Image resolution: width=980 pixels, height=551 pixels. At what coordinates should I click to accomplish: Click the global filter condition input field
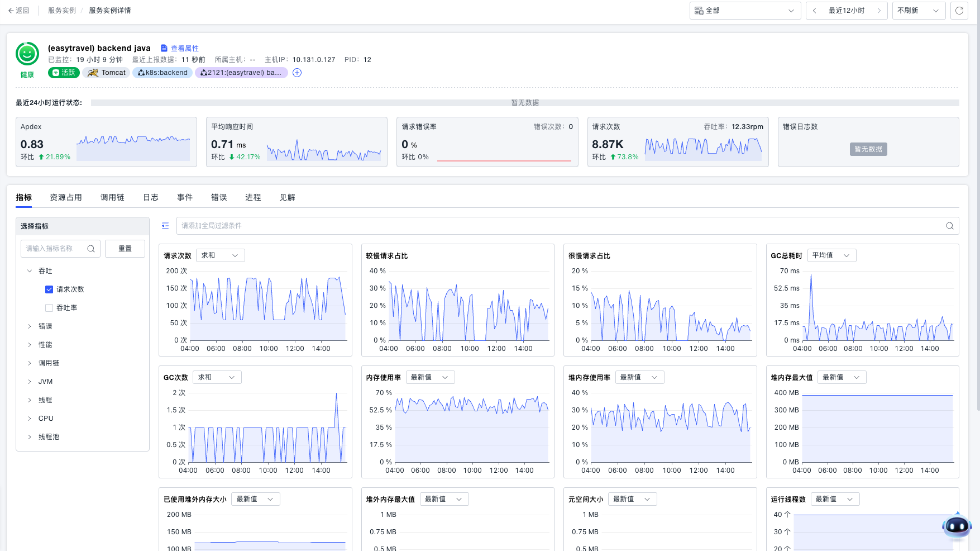pos(558,226)
